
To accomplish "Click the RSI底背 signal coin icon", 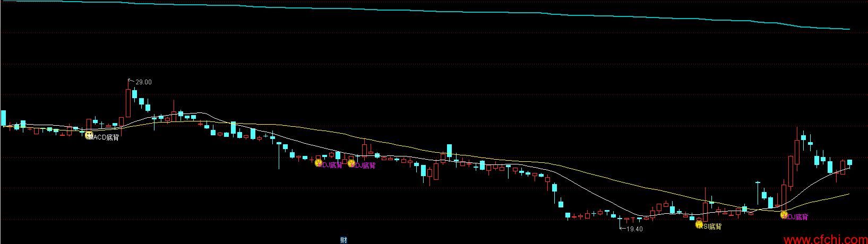I will coord(700,225).
